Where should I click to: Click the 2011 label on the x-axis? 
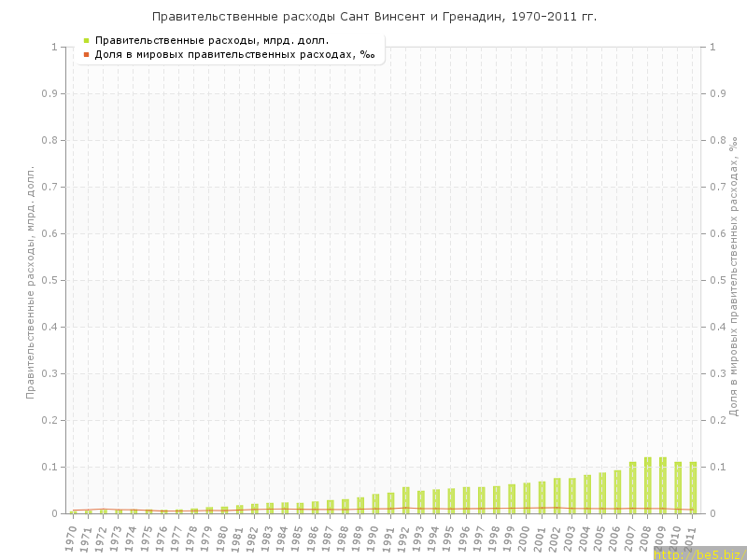(692, 538)
